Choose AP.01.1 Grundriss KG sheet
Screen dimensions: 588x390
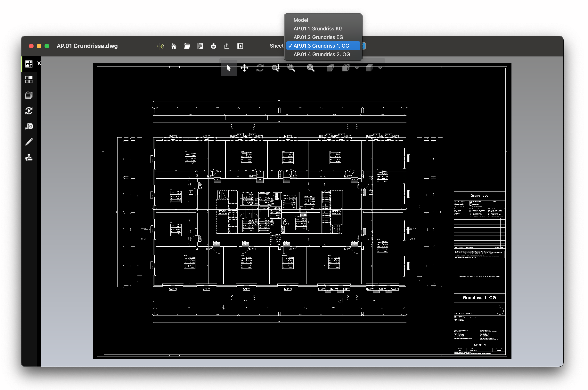click(323, 29)
